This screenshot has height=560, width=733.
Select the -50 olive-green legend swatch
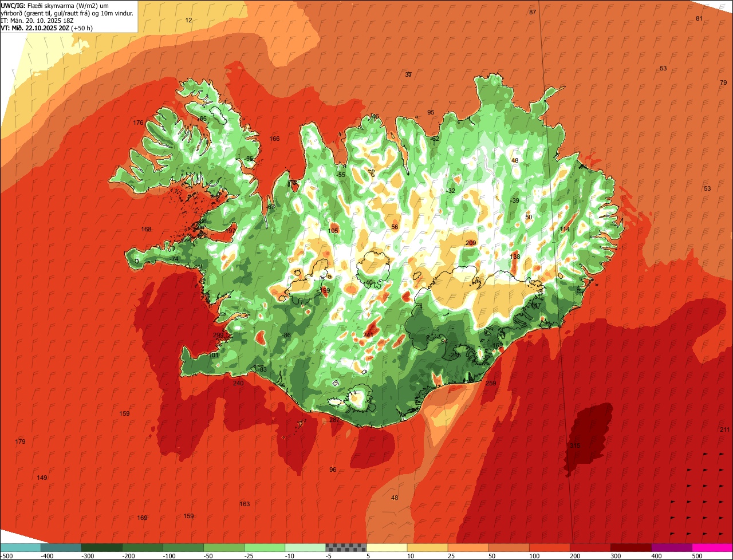coord(223,547)
